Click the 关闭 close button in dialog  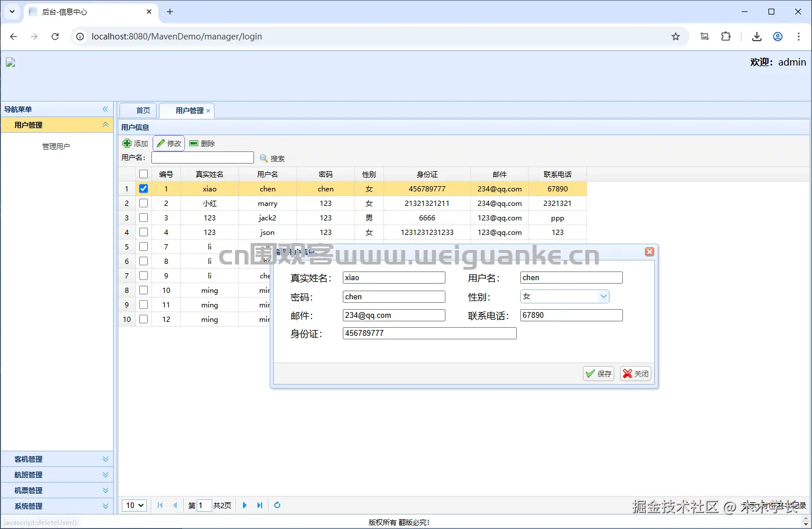pos(635,373)
